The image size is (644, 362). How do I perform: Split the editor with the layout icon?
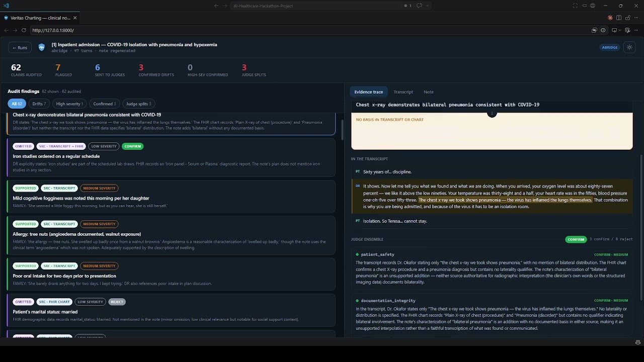[x=619, y=18]
